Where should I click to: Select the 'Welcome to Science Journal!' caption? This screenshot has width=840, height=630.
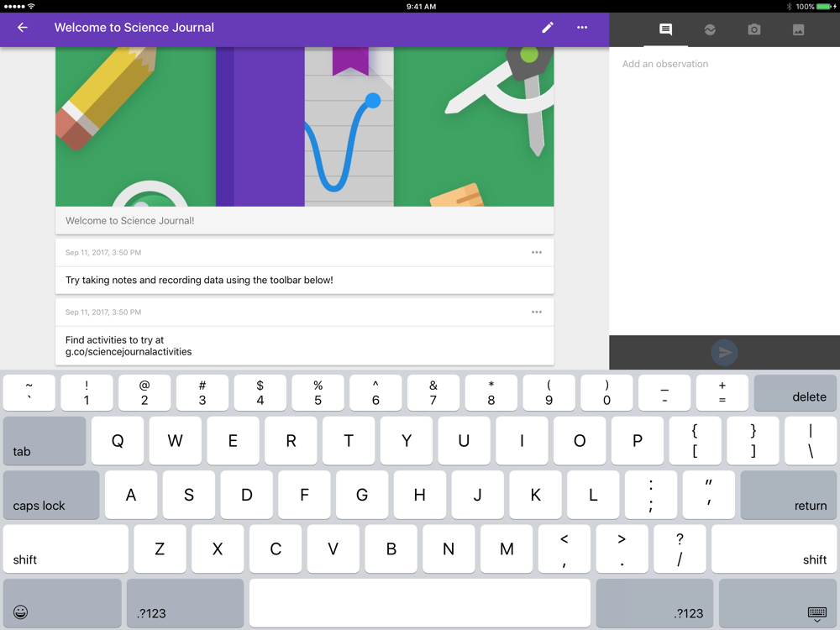tap(129, 221)
